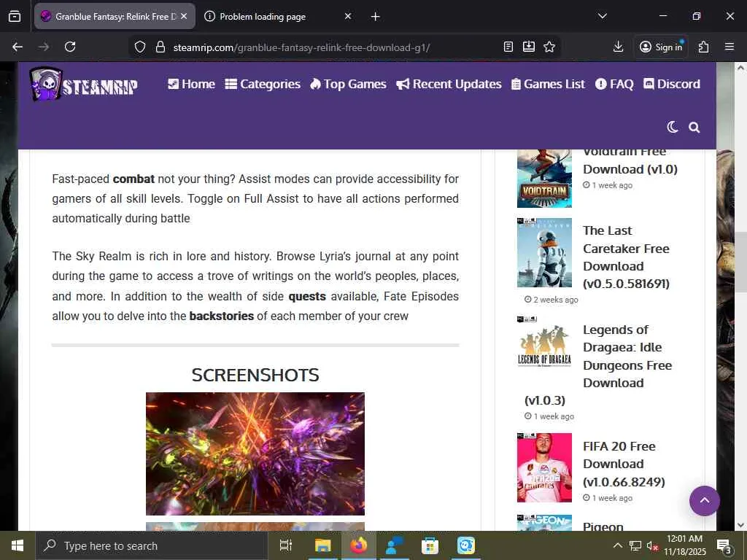
Task: Show hidden tray icons chevron
Action: coord(617,545)
